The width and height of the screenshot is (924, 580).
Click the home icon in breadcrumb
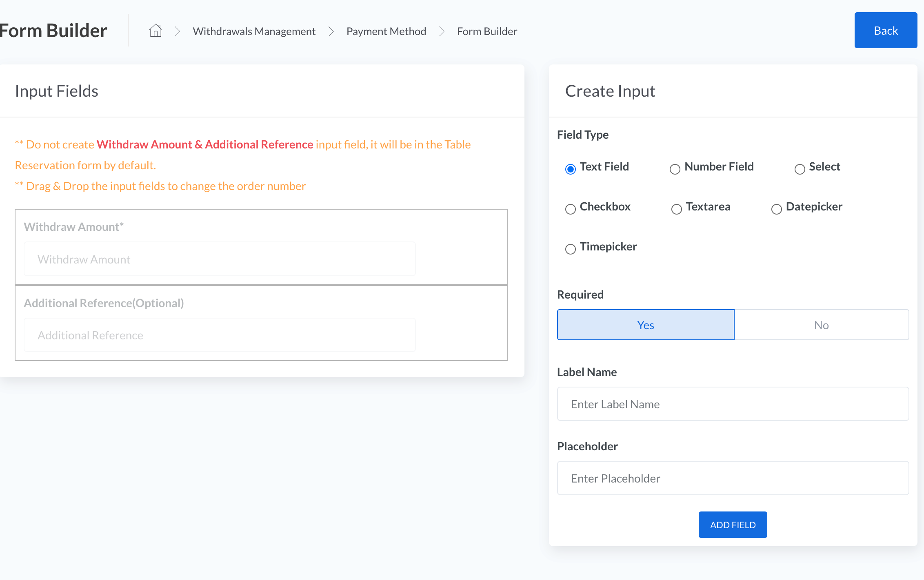[155, 31]
